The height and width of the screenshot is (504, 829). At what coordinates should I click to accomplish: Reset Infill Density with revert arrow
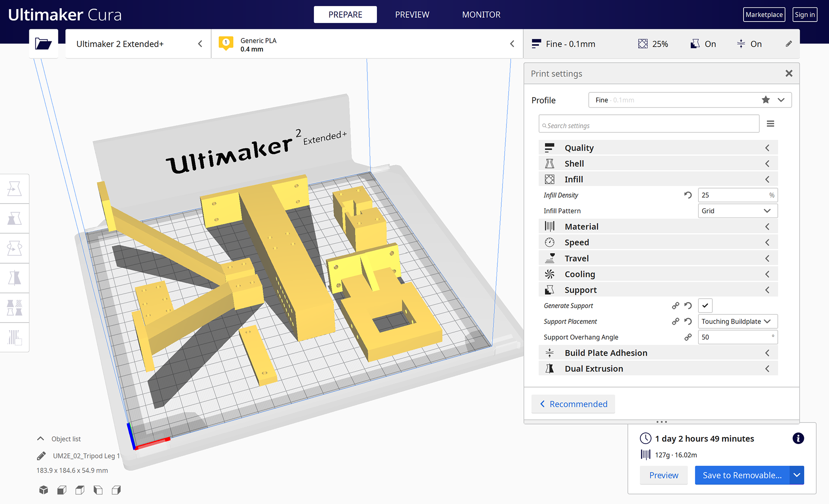(x=688, y=195)
